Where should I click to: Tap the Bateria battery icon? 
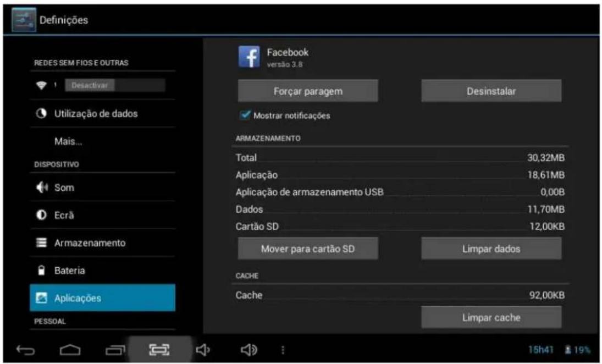pyautogui.click(x=41, y=271)
